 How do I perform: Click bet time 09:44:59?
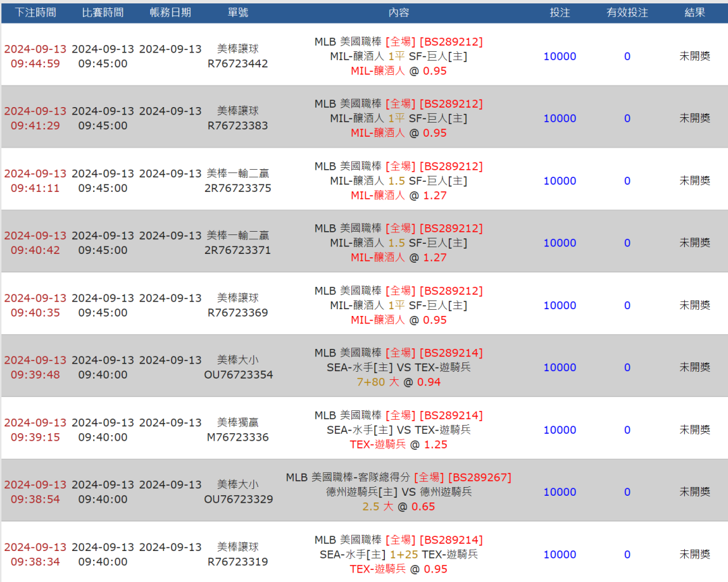(35, 63)
